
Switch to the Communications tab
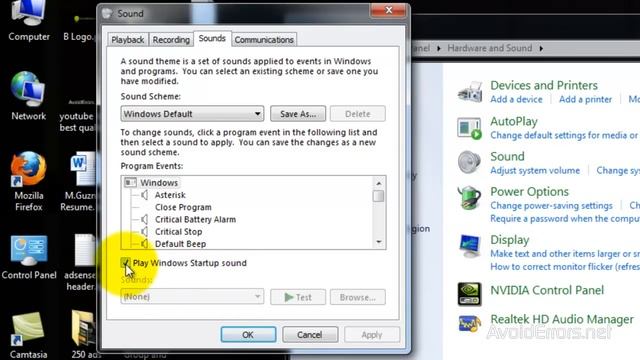pyautogui.click(x=264, y=40)
